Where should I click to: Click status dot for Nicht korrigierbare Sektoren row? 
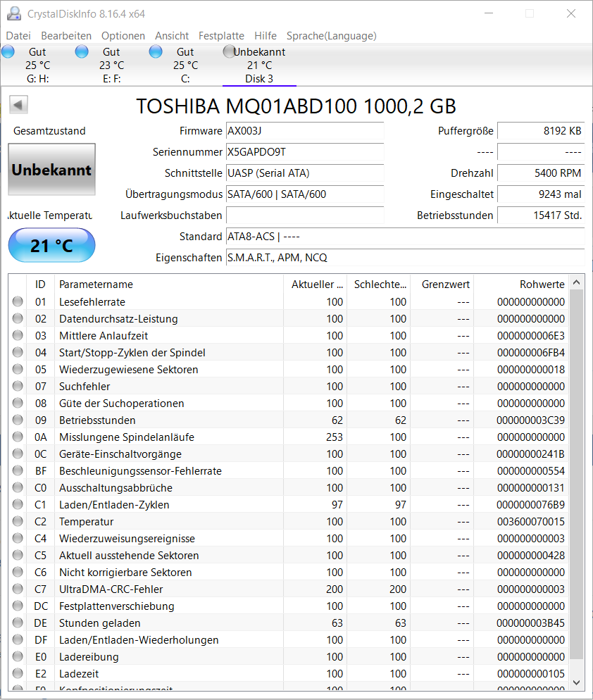click(18, 572)
